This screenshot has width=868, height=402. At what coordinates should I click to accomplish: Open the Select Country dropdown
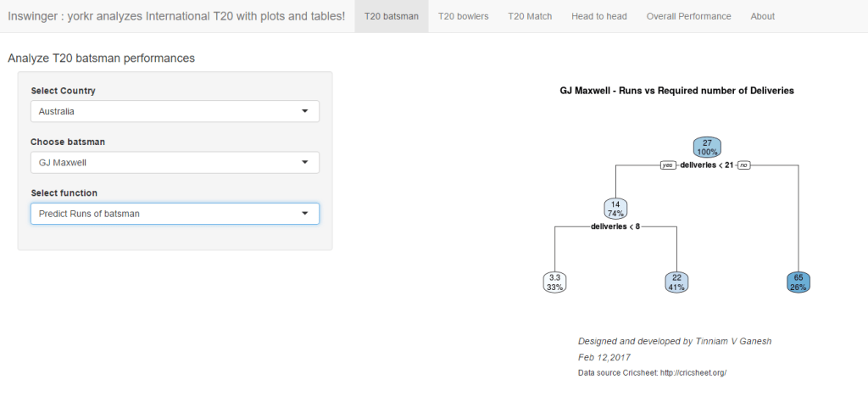[174, 111]
